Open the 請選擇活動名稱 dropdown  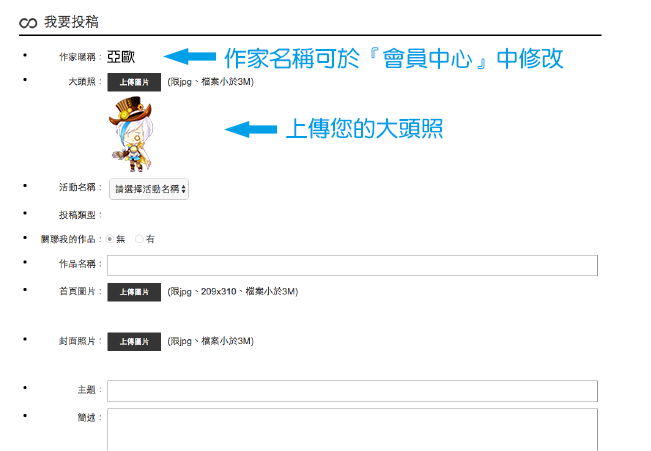coord(149,189)
